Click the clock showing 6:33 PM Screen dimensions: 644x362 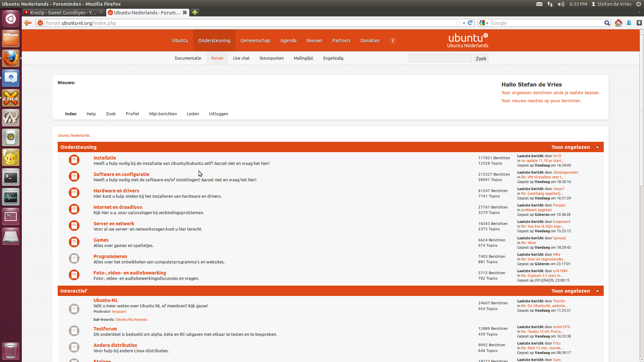click(578, 4)
